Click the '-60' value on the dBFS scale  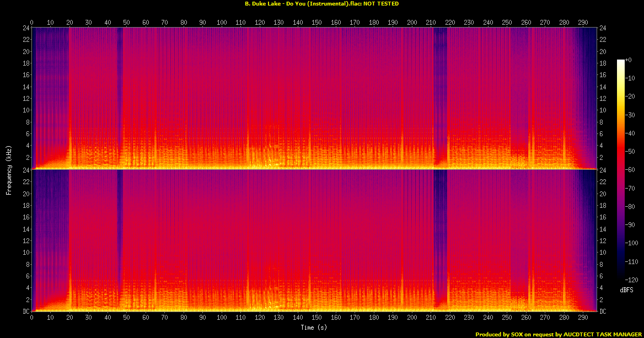click(630, 170)
